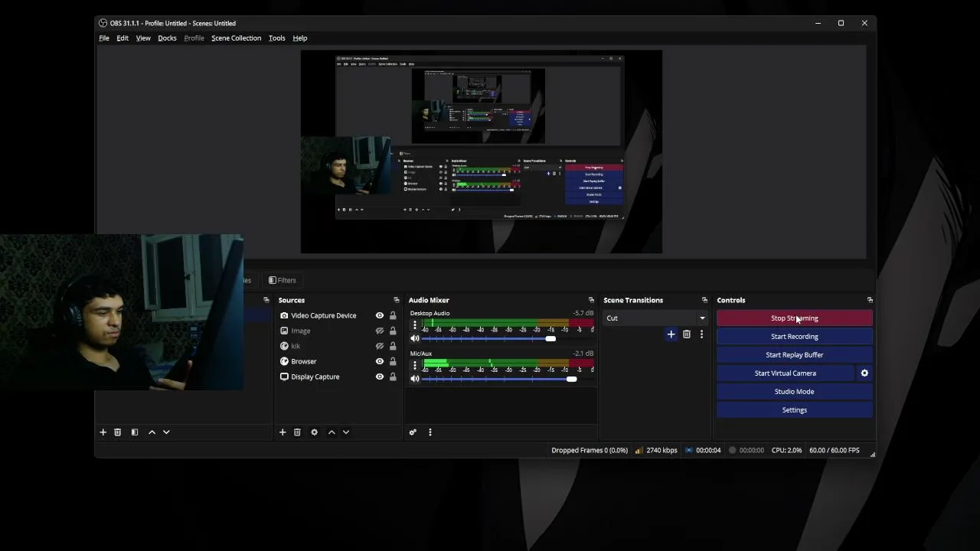Mute Mic/Aux speaker icon
The width and height of the screenshot is (980, 551).
415,379
